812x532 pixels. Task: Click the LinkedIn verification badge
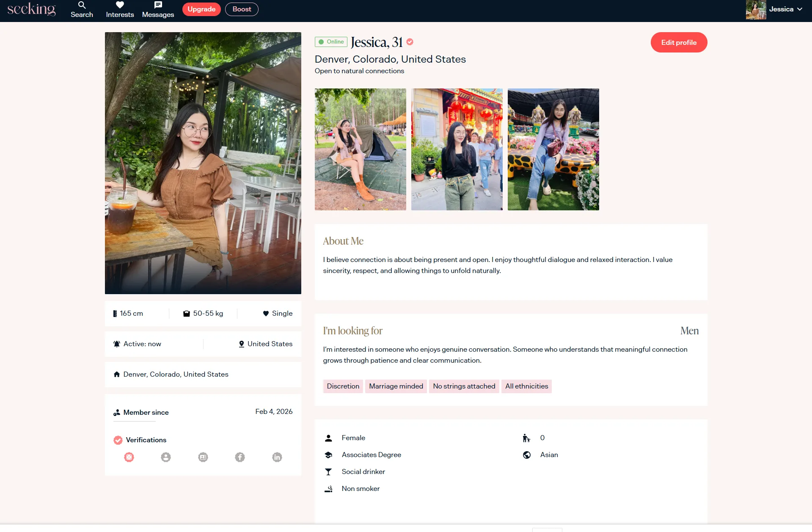coord(277,457)
